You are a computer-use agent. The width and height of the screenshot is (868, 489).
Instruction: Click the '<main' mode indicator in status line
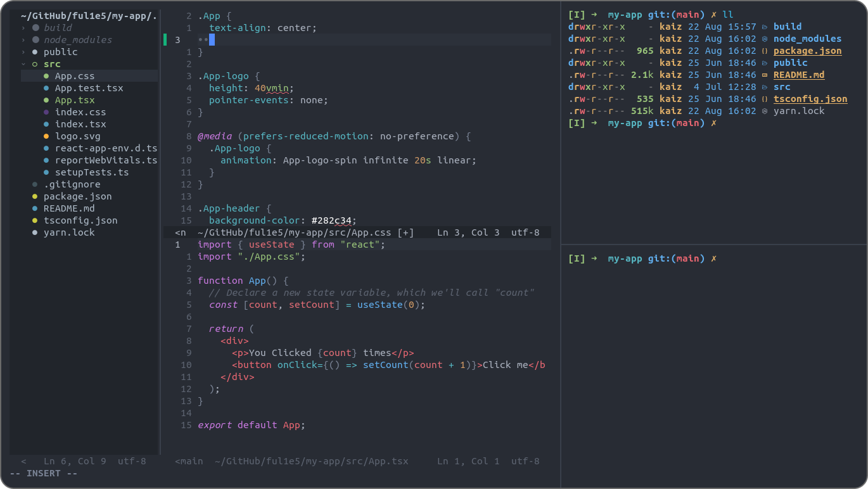click(189, 461)
